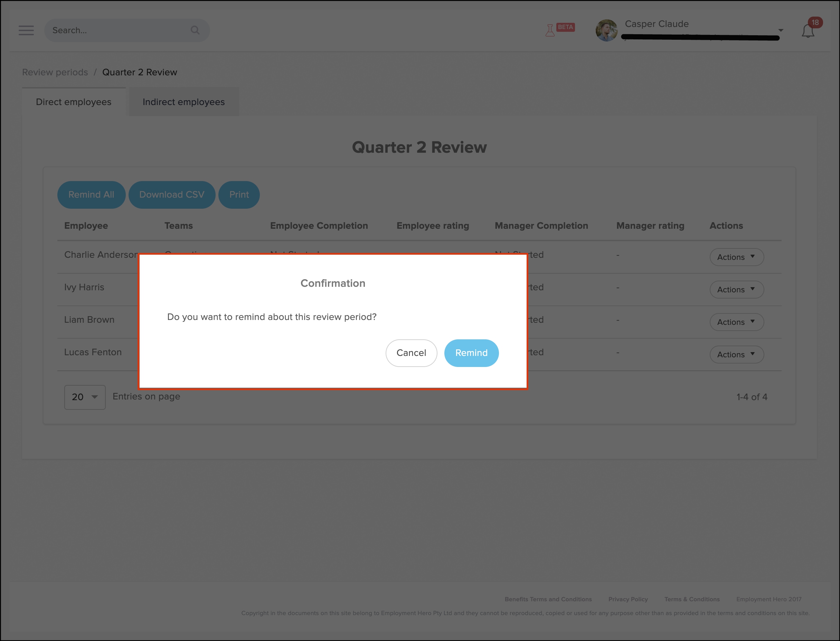Open the Privacy Policy footer link
This screenshot has width=840, height=641.
click(x=628, y=599)
